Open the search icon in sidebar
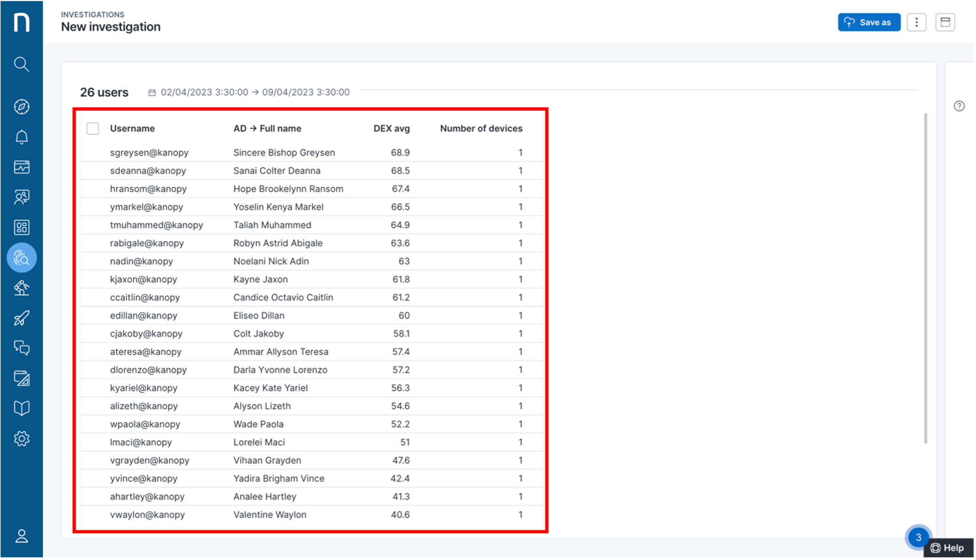This screenshot has width=976, height=560. point(21,64)
